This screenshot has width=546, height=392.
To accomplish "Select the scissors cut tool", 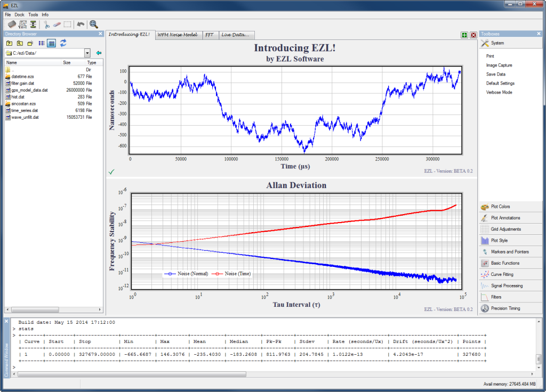I will (x=46, y=24).
